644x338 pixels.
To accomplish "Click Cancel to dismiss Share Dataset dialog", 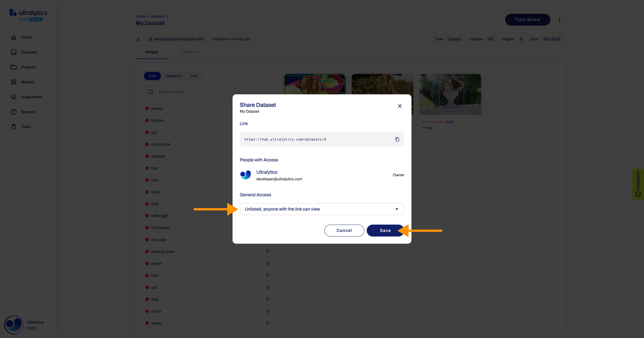I will coord(344,230).
